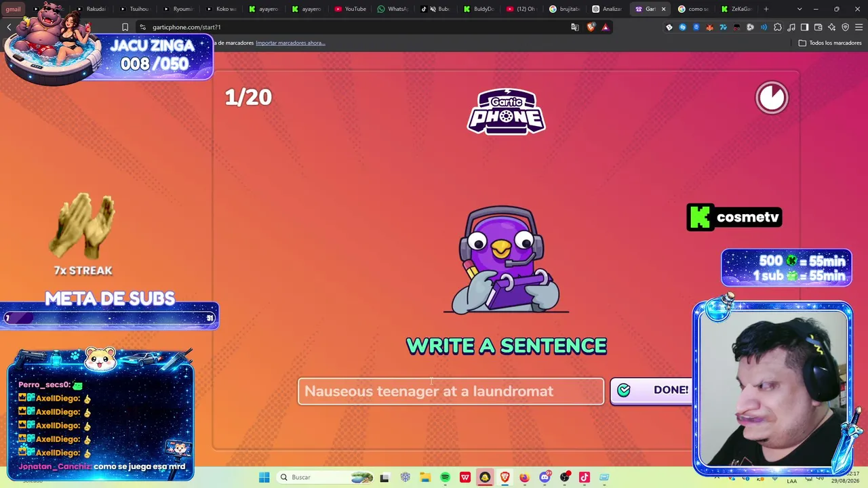Open Brave Shields lion icon
This screenshot has width=868, height=488.
click(x=591, y=27)
